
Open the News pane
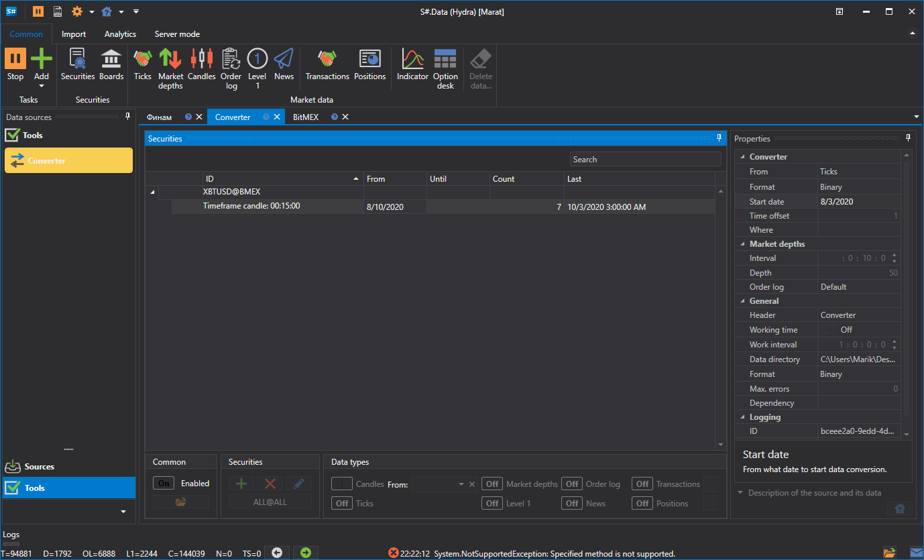(284, 65)
